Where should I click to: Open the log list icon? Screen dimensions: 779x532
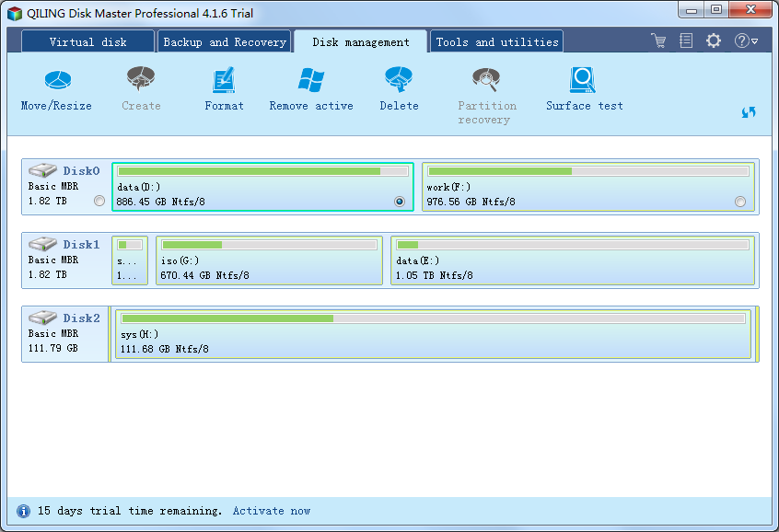(x=686, y=40)
